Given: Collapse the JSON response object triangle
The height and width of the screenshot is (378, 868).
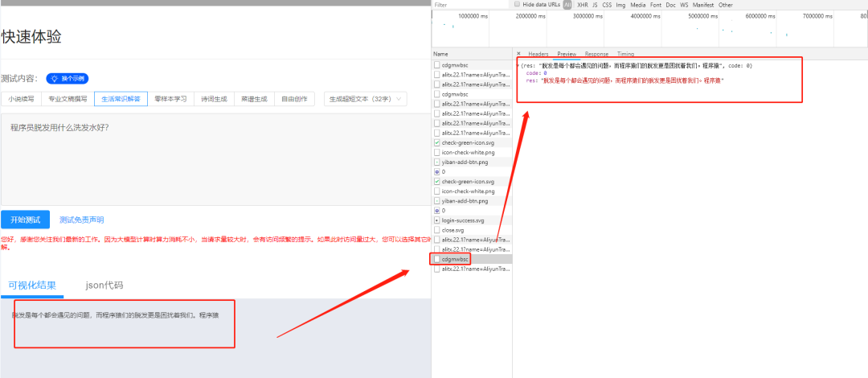Looking at the screenshot, I should [518, 64].
